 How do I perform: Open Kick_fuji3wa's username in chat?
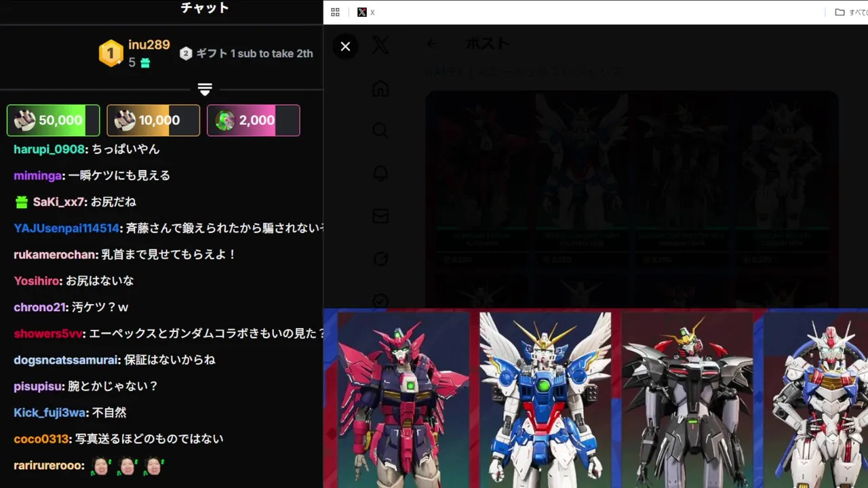(x=50, y=413)
